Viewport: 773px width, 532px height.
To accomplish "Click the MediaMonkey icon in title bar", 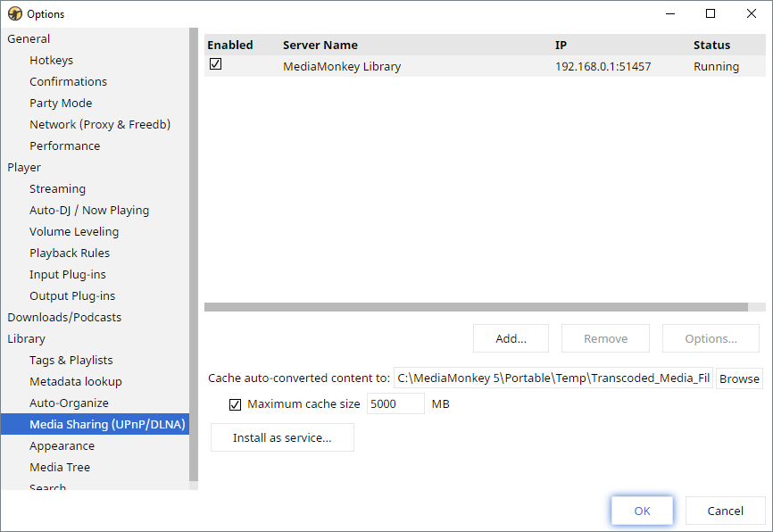I will 14,13.
